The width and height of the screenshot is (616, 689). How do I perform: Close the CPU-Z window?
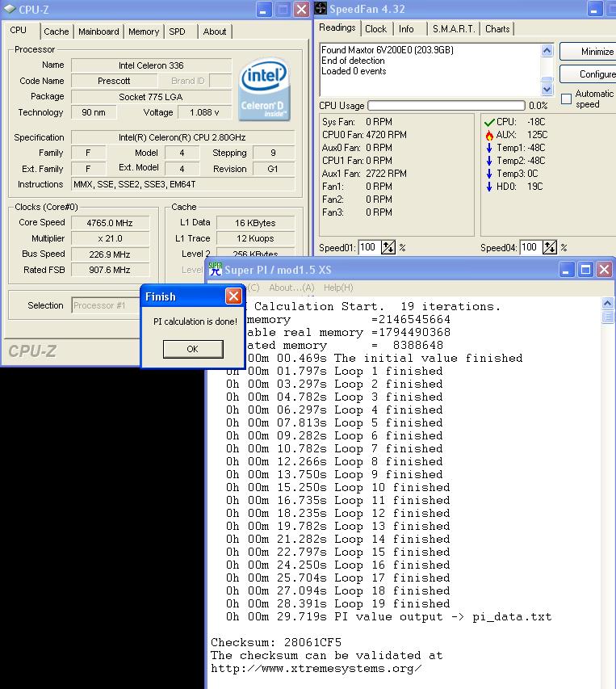(x=302, y=9)
